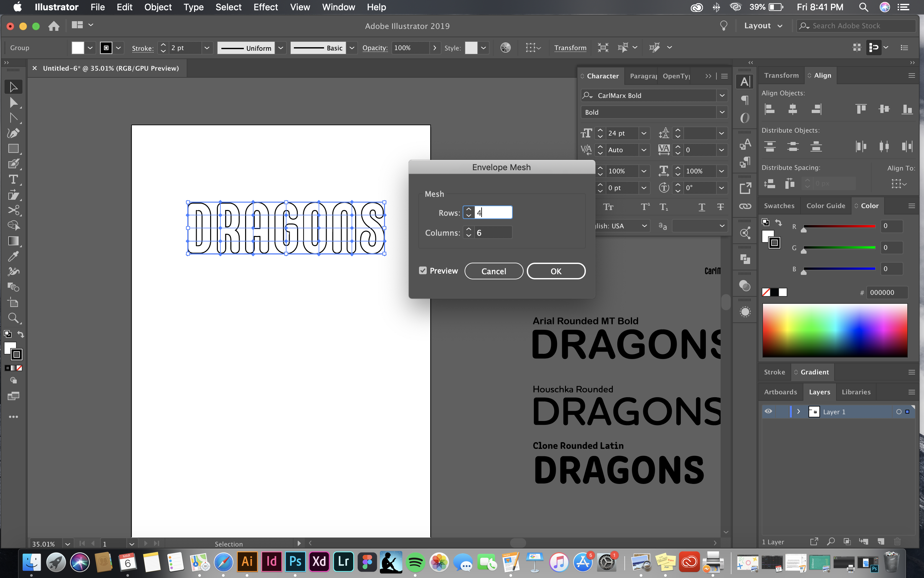Screen dimensions: 924x578
Task: Toggle Strikethrough in Character panel
Action: point(721,207)
